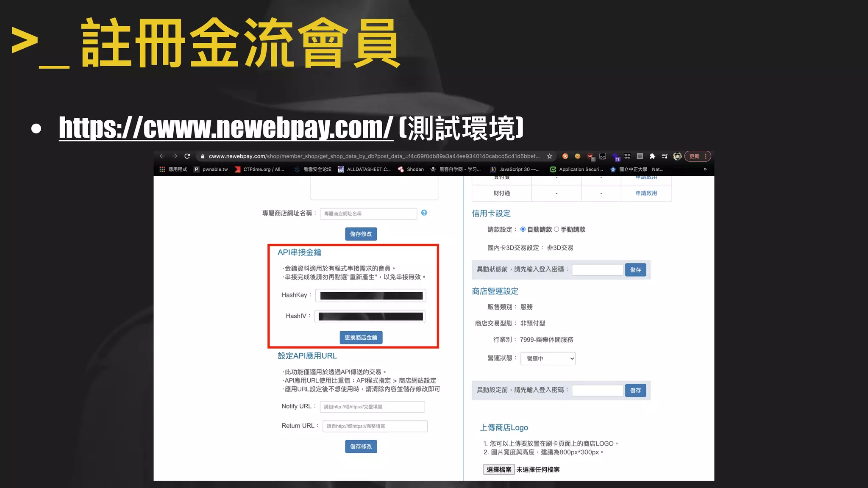Screen dimensions: 868x488
Task: Bookmark this page with the star icon
Action: [x=550, y=156]
